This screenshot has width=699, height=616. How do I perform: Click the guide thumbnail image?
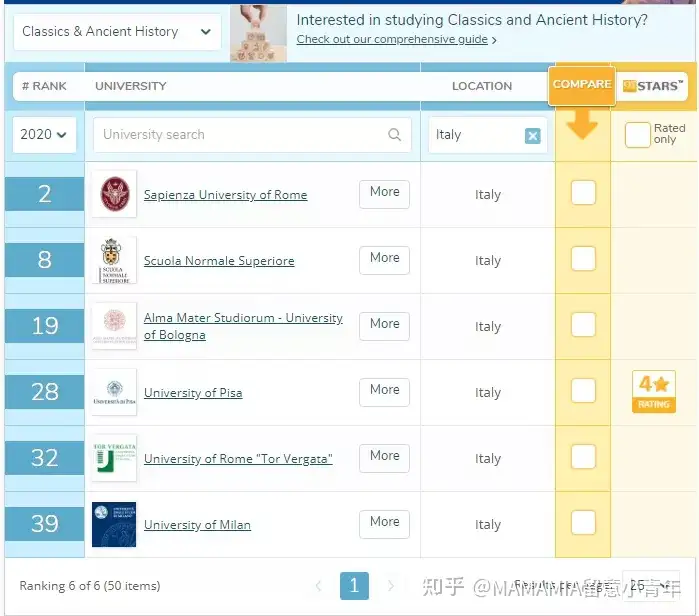coord(258,33)
